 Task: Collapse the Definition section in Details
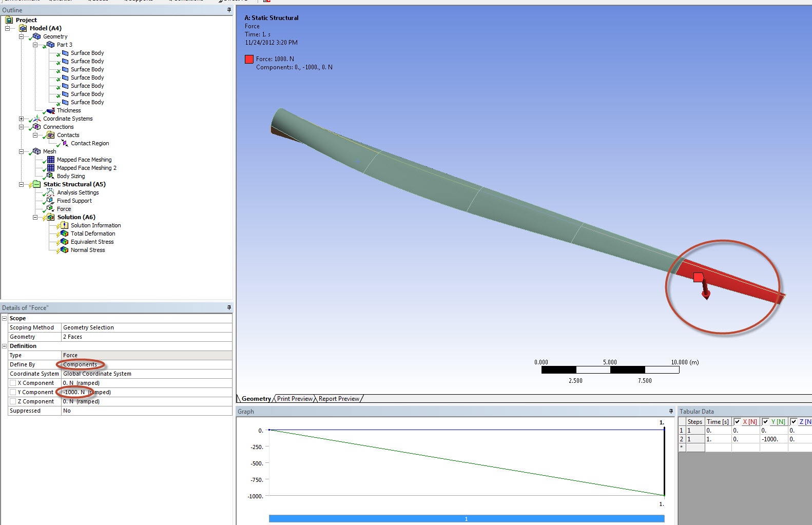[4, 346]
